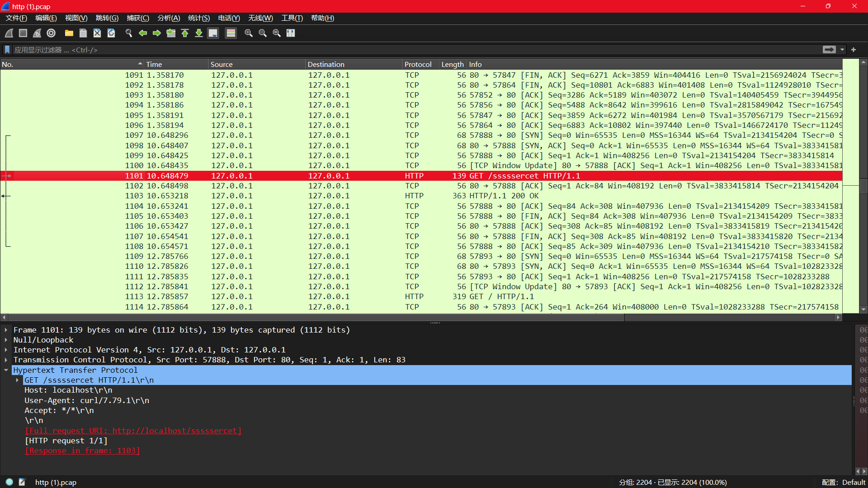Expand the Null/Loopback detail row
The width and height of the screenshot is (868, 488).
(6, 340)
